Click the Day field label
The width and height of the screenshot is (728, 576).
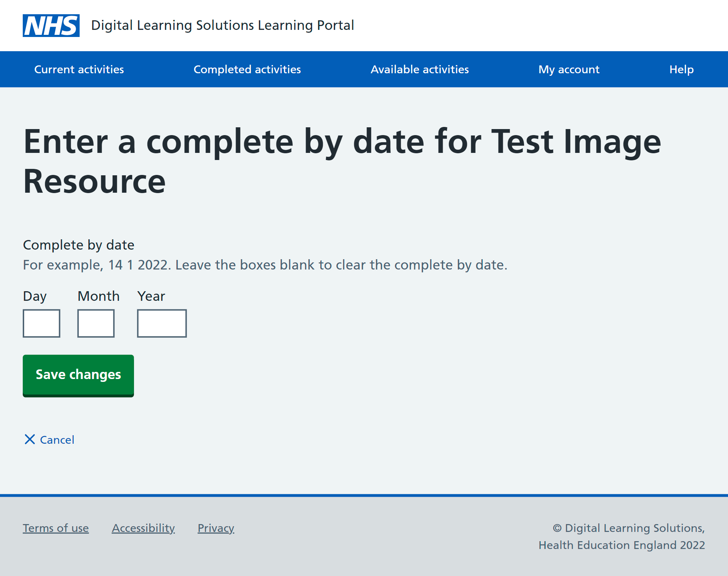click(35, 296)
